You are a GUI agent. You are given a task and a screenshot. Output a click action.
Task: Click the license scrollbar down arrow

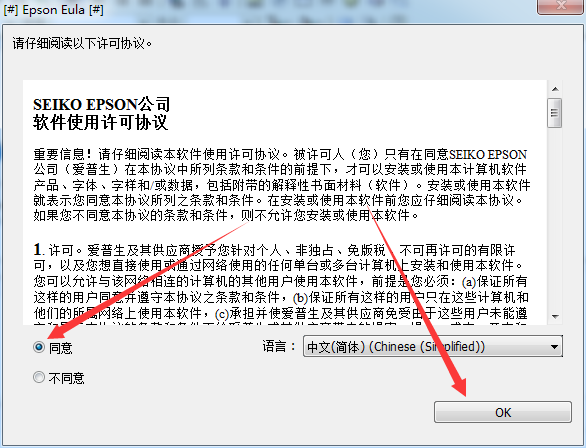555,316
